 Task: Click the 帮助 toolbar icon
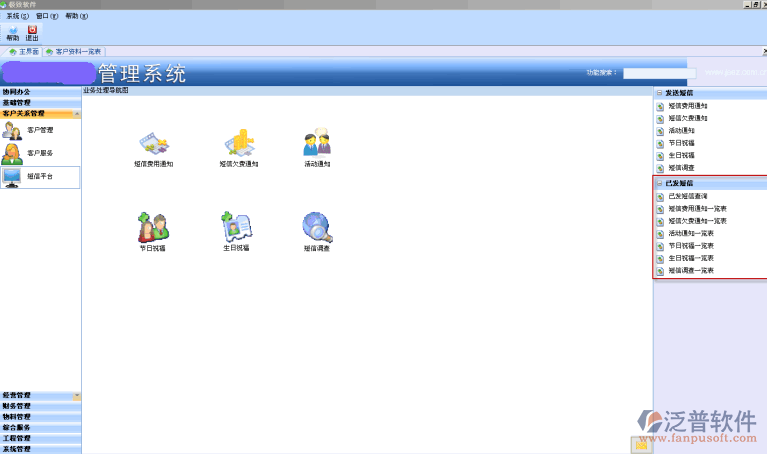pyautogui.click(x=12, y=33)
